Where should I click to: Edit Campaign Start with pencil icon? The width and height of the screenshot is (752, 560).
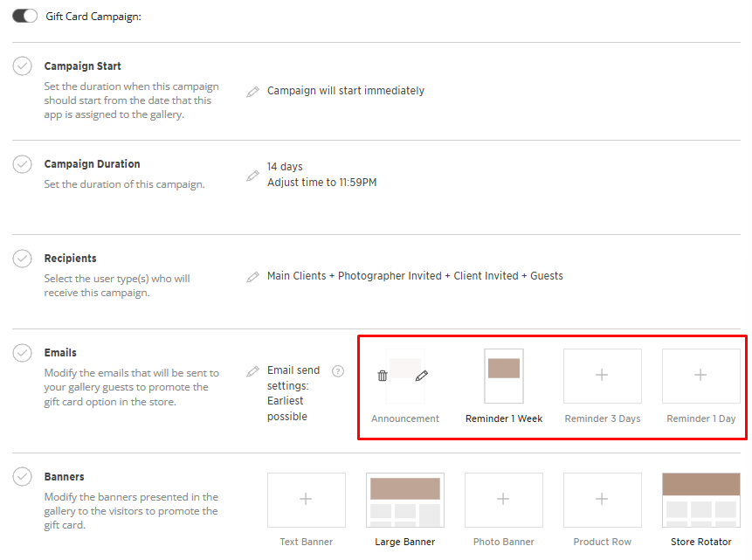click(252, 92)
